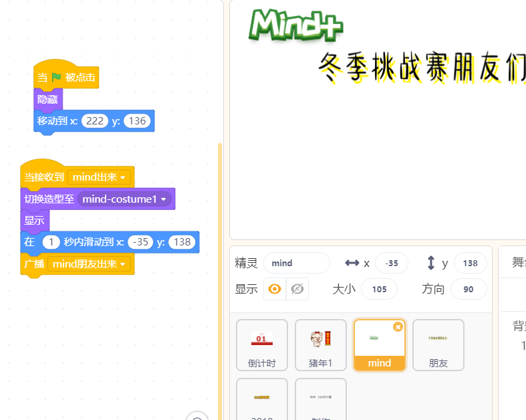Show the sprite with eye icon

click(275, 289)
